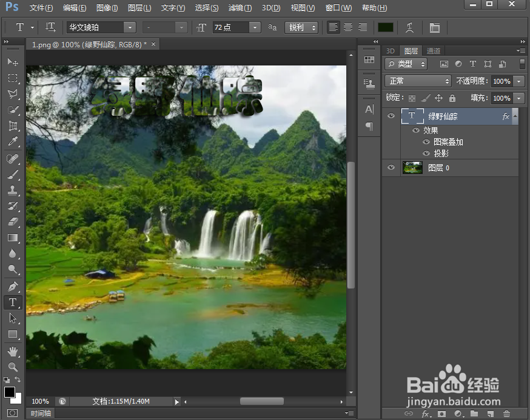530x420 pixels.
Task: Hide the 图层 0 layer
Action: [x=391, y=168]
